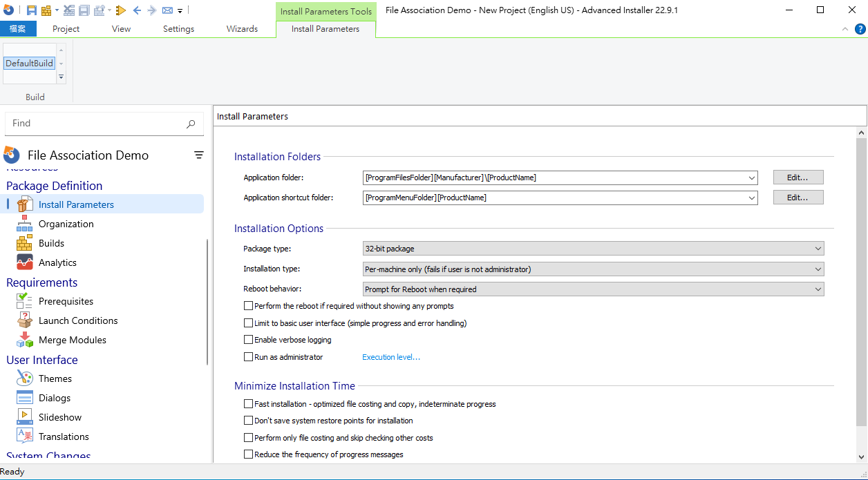Open the Analytics page in tree
This screenshot has height=480, width=868.
coord(57,262)
